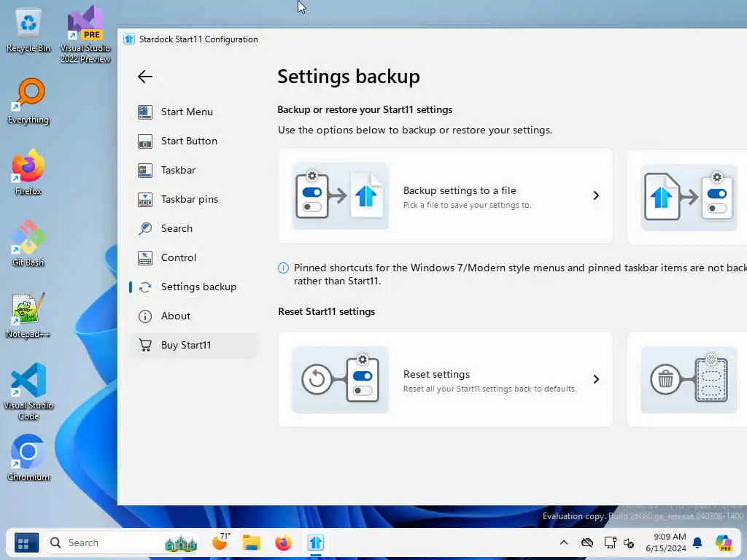This screenshot has height=560, width=747.
Task: Click the sync icon beside Settings backup
Action: [145, 287]
